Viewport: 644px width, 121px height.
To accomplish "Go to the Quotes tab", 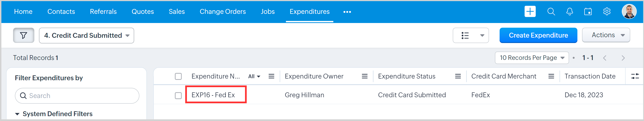I will pyautogui.click(x=143, y=12).
